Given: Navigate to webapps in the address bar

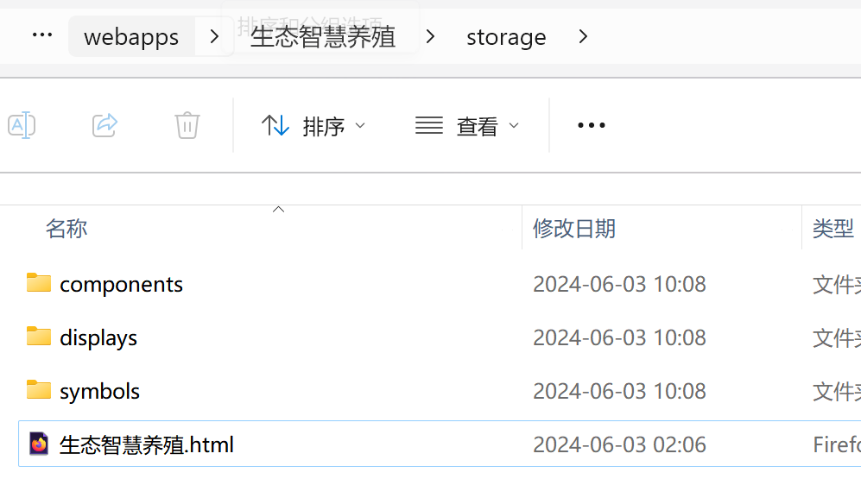Looking at the screenshot, I should click(x=131, y=37).
